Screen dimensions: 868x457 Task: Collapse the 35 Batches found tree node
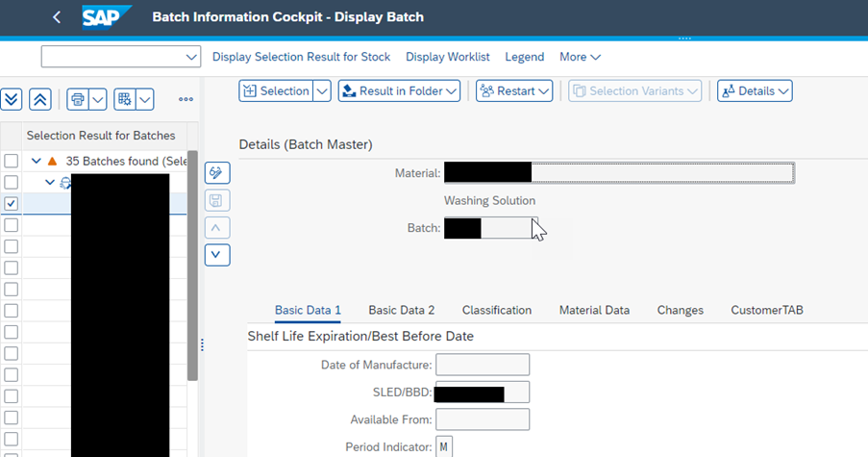click(x=37, y=161)
